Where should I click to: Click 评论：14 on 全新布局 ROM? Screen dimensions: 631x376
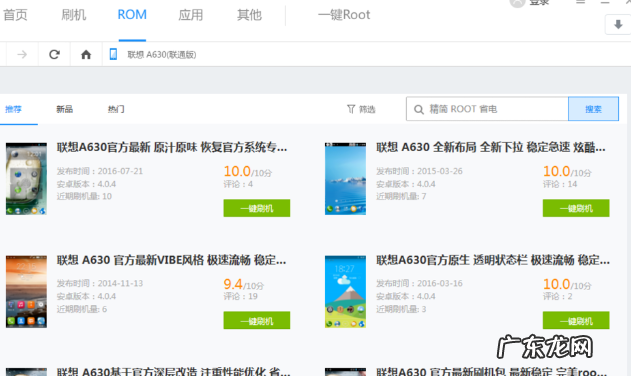(x=560, y=184)
